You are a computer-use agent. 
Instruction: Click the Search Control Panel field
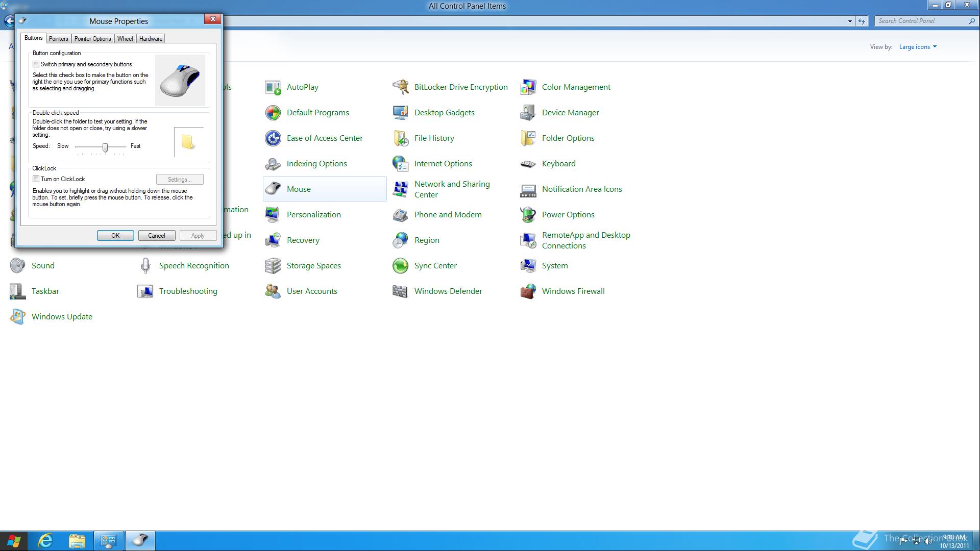(x=922, y=21)
